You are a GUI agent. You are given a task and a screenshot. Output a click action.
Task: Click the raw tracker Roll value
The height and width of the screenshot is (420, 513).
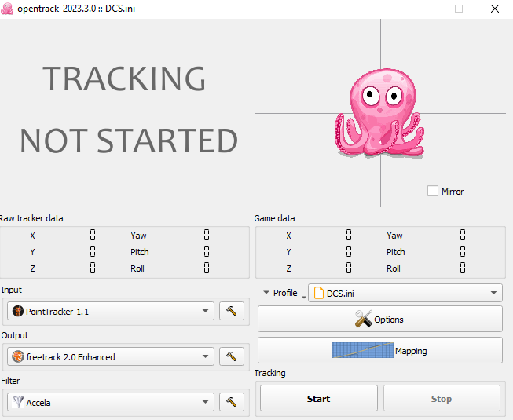coord(207,268)
